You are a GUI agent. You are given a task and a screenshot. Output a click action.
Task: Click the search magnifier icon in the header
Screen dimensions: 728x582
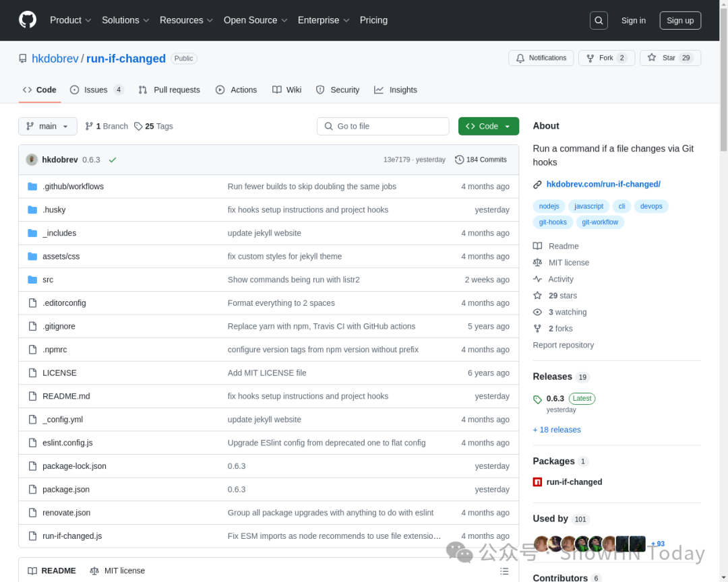point(599,20)
